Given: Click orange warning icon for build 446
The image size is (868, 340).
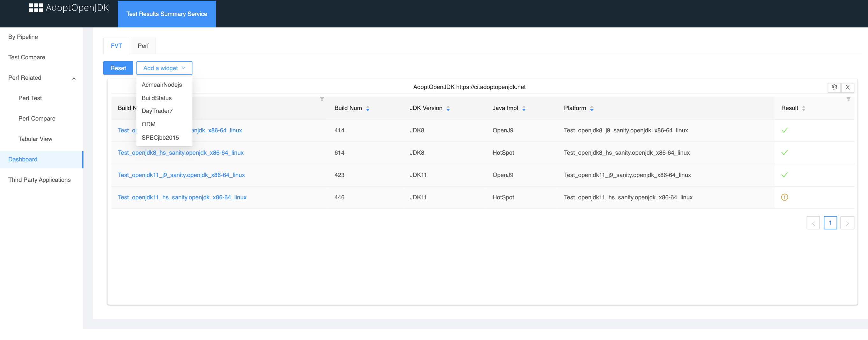Looking at the screenshot, I should click(785, 197).
